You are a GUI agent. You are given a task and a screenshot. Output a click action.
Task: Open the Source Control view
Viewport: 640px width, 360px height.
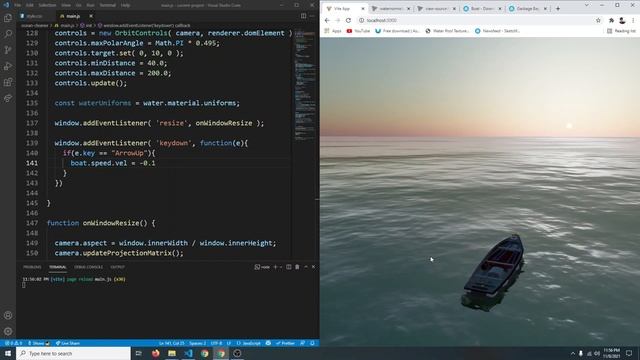pyautogui.click(x=8, y=50)
